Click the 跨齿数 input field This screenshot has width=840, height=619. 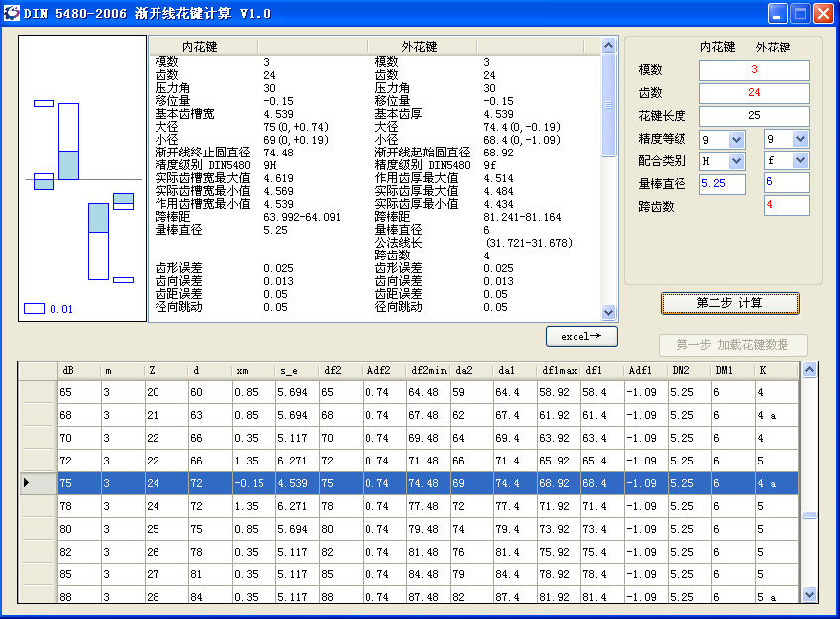click(787, 205)
